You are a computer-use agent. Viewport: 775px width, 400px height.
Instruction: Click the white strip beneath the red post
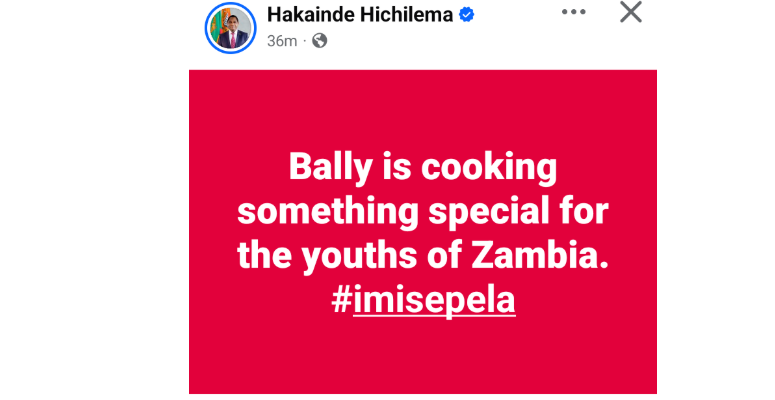tap(422, 396)
